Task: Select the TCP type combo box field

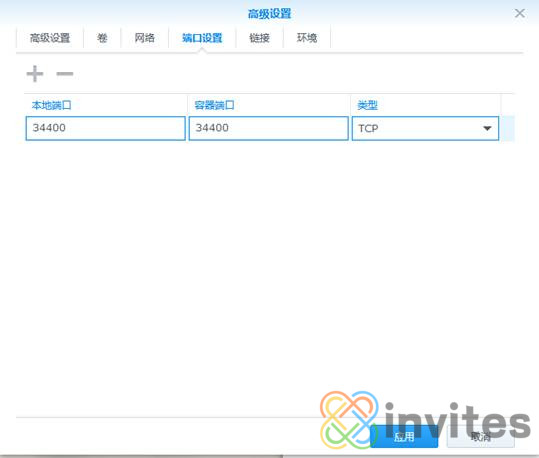Action: 425,128
